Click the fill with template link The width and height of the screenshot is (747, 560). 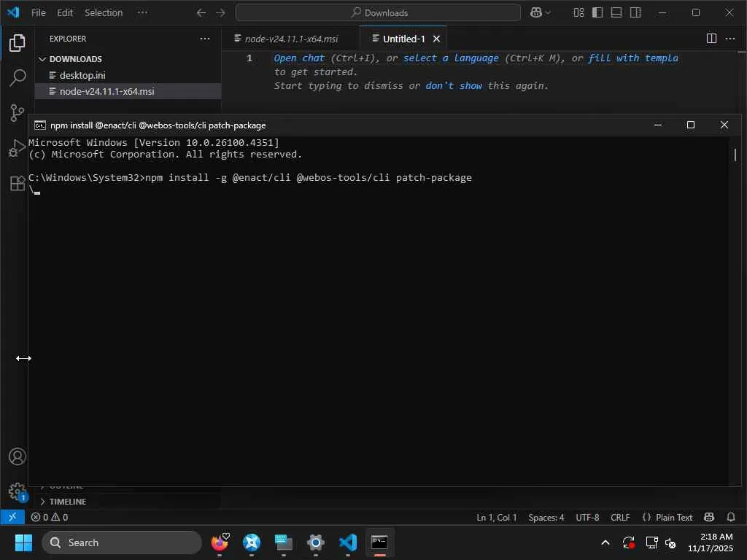point(632,58)
